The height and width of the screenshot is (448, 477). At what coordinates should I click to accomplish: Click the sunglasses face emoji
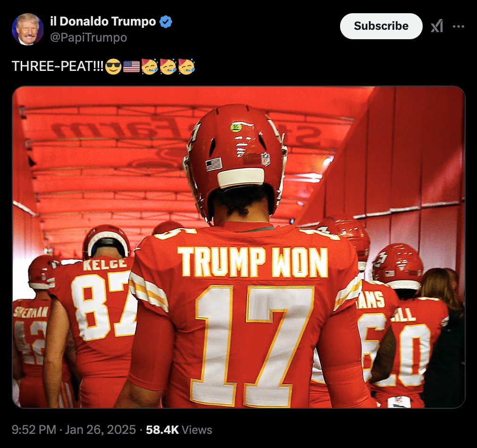coord(113,66)
